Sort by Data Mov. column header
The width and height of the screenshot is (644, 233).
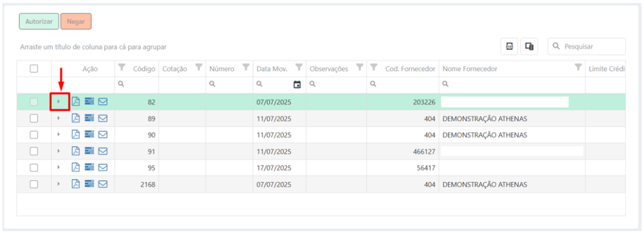[272, 69]
